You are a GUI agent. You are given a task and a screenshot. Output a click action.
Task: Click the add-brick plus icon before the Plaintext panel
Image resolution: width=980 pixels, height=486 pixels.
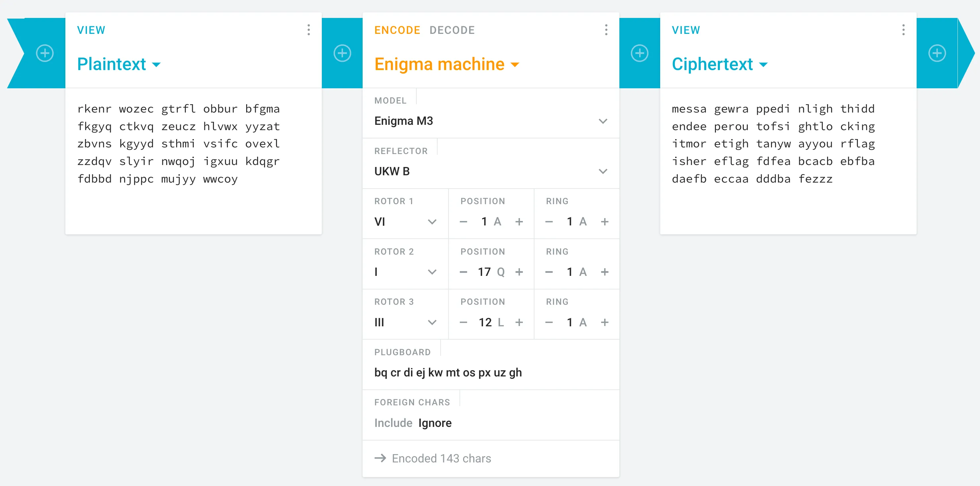45,53
